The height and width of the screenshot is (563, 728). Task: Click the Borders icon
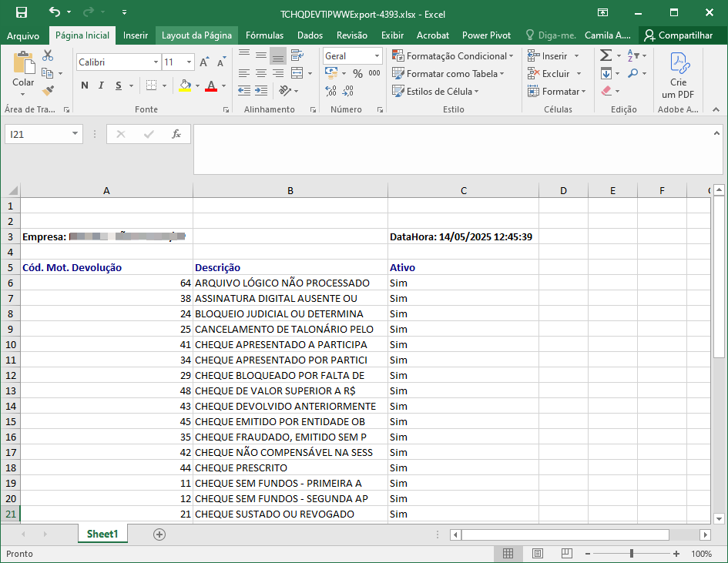[151, 85]
